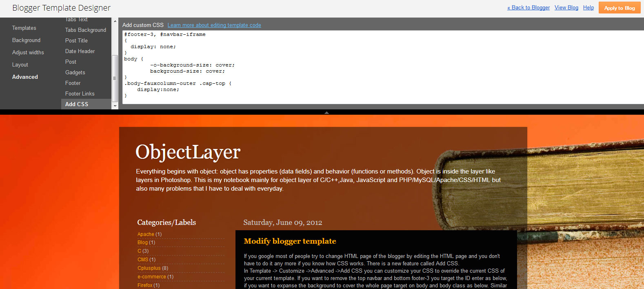Open the CMS label
Screen dimensions: 644x289
tap(143, 260)
